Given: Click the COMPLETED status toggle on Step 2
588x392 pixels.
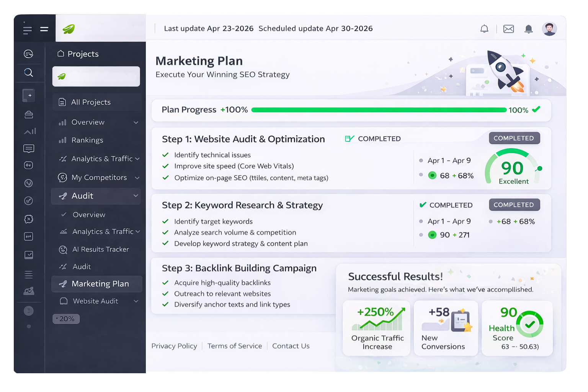Looking at the screenshot, I should click(x=514, y=204).
